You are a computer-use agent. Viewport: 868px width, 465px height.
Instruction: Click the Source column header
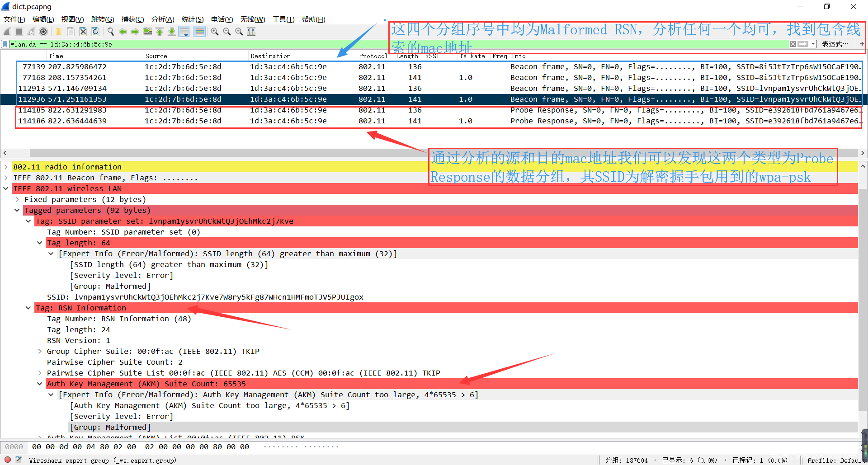point(156,56)
